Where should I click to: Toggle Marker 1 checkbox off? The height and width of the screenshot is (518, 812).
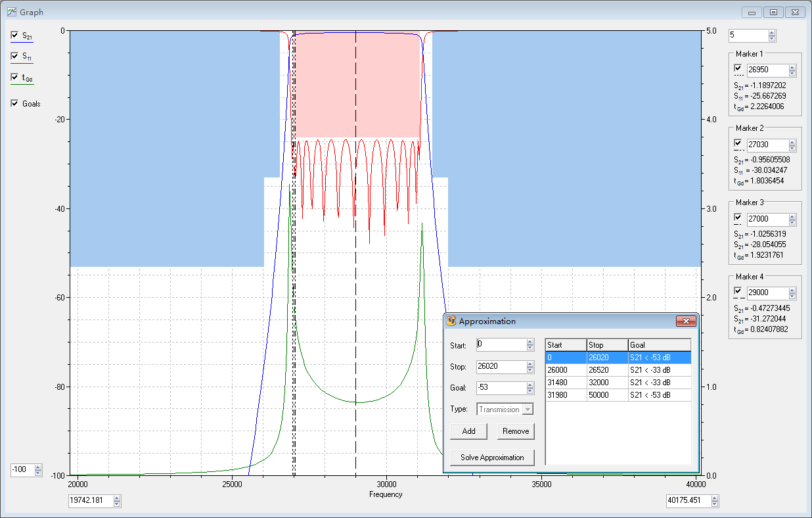738,68
